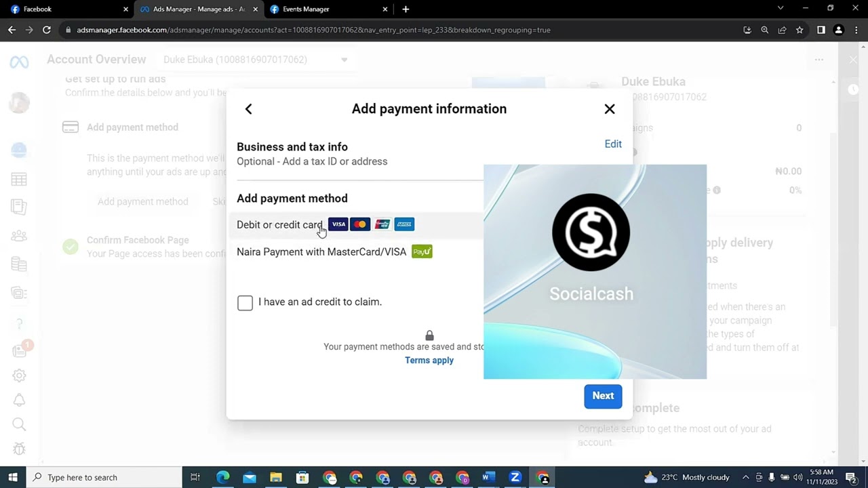This screenshot has height=488, width=868.
Task: Tick the ad credit to claim checkbox
Action: point(245,302)
